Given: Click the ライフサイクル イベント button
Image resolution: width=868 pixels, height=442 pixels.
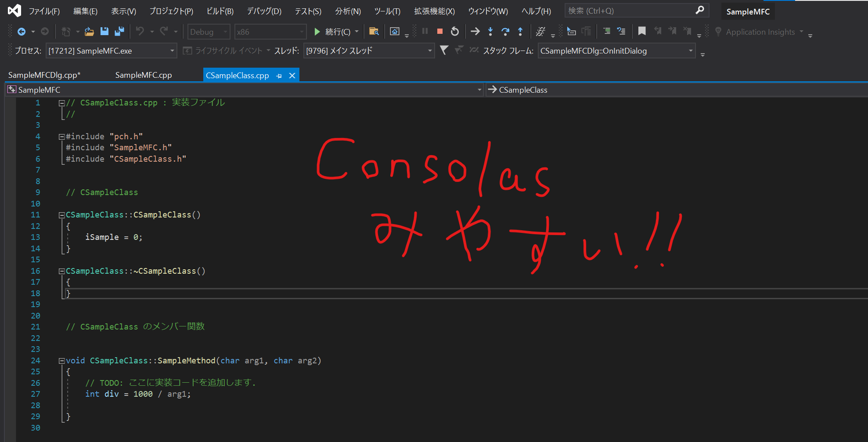Looking at the screenshot, I should (223, 51).
